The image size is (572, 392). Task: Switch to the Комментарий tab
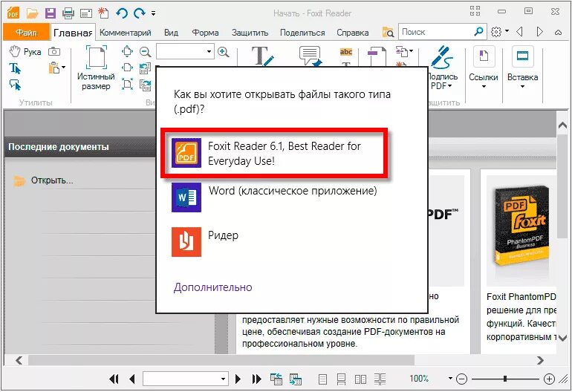point(125,33)
